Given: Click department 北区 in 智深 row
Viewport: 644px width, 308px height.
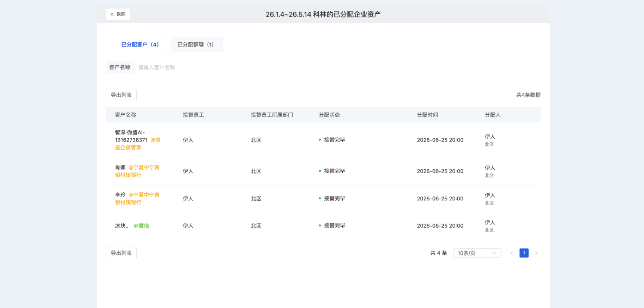Looking at the screenshot, I should point(256,140).
